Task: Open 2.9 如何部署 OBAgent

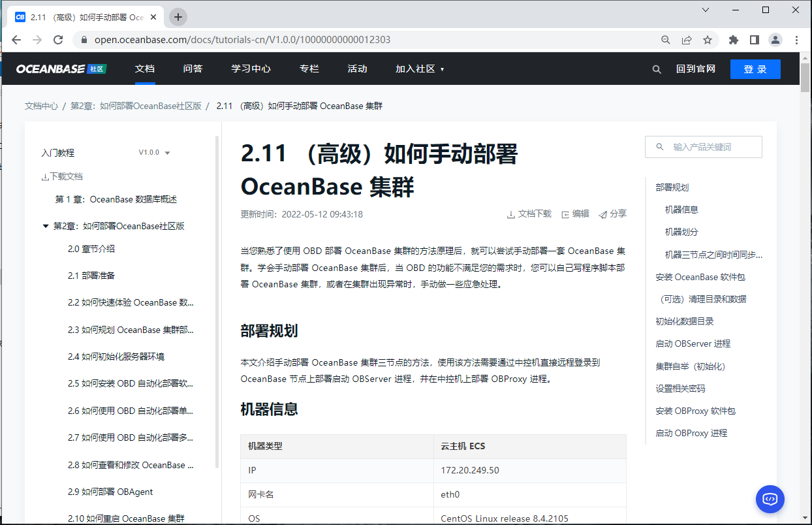Action: coord(110,492)
